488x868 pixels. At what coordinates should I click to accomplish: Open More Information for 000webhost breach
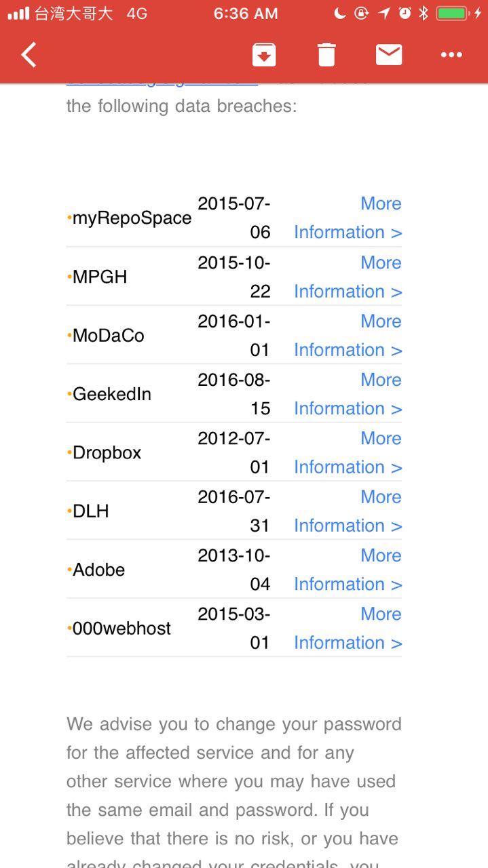[x=348, y=628]
